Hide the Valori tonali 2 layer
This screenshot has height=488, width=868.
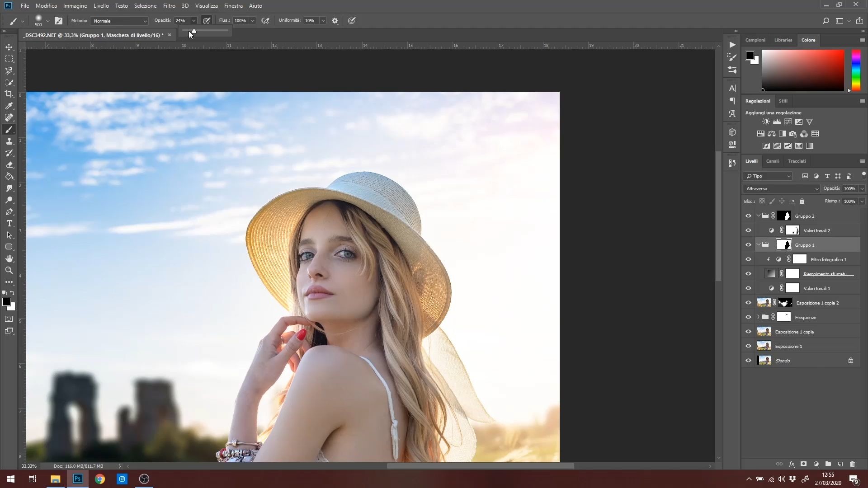click(748, 230)
